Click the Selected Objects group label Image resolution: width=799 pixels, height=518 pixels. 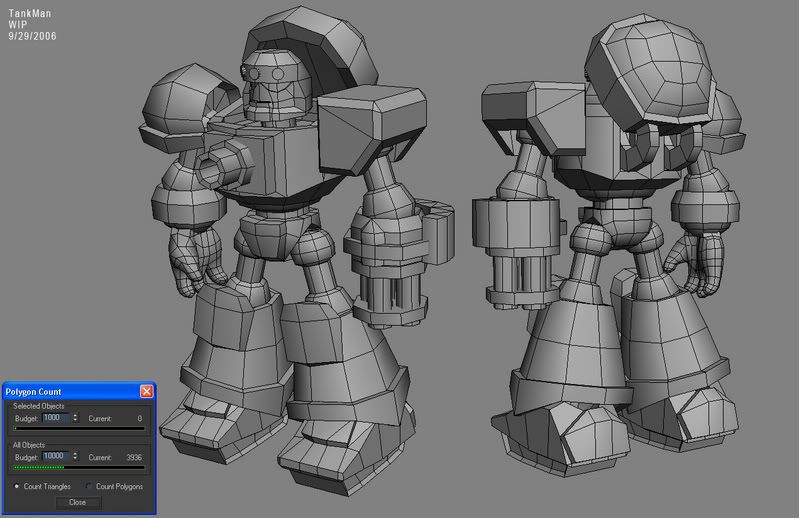pyautogui.click(x=39, y=406)
